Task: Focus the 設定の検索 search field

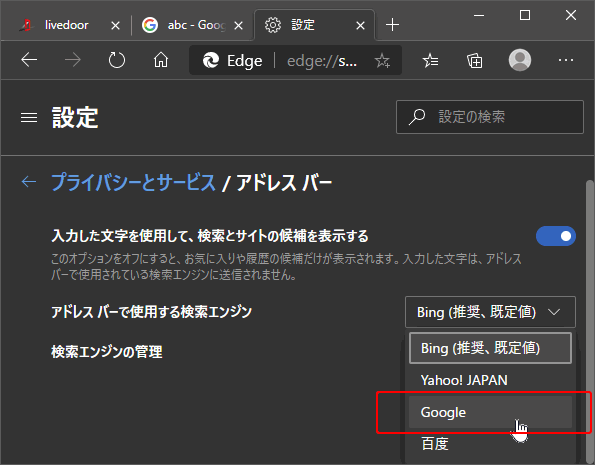Action: pos(490,117)
